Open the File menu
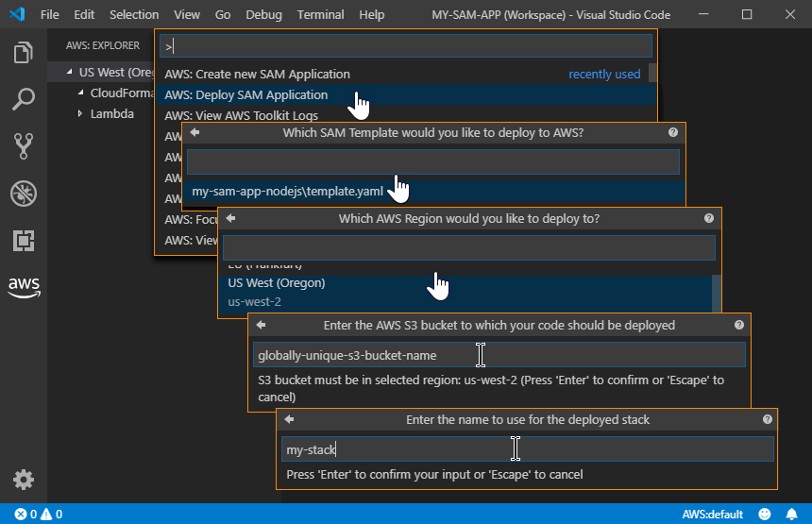Viewport: 812px width, 524px height. click(50, 14)
